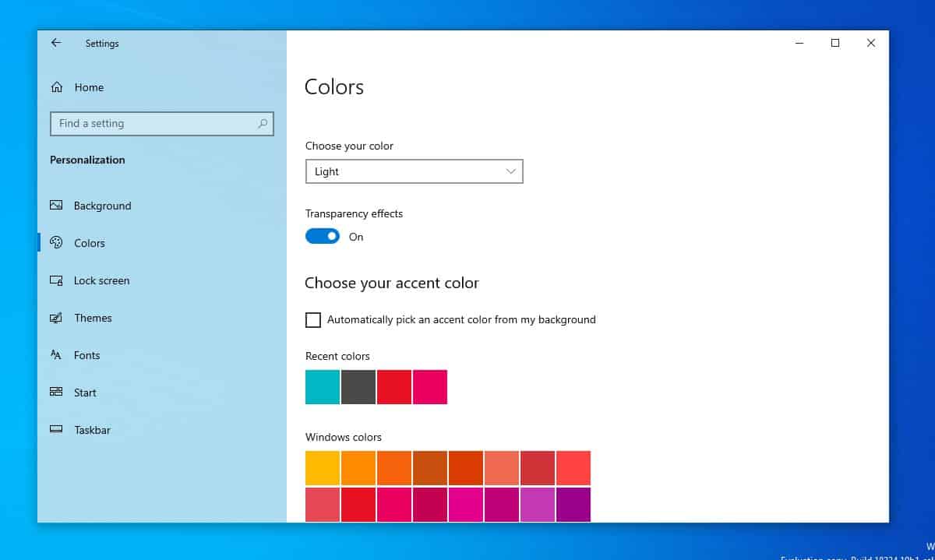Pick the pink-red fourth recent color
This screenshot has width=935, height=560.
pos(430,387)
